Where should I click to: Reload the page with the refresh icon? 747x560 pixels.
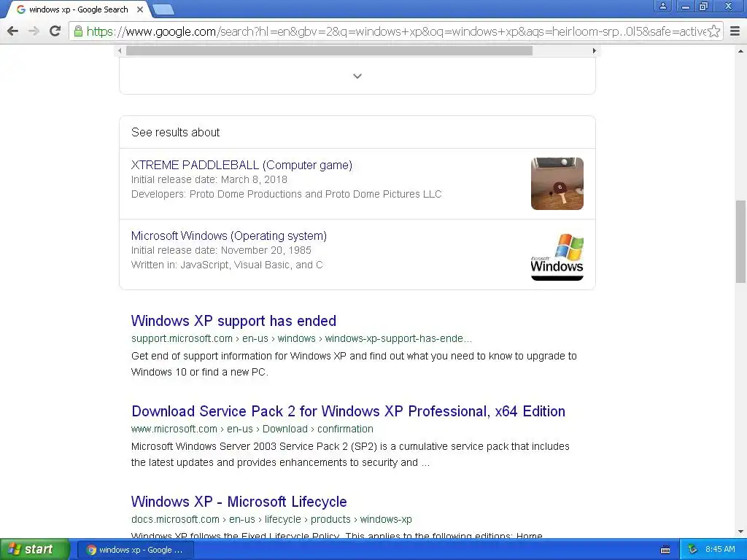55,31
